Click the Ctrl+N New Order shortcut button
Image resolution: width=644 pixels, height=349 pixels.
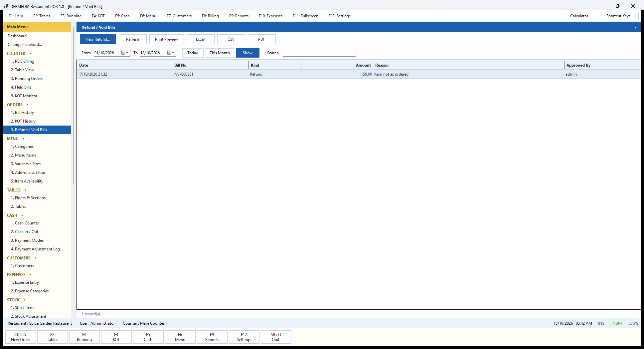(x=21, y=337)
